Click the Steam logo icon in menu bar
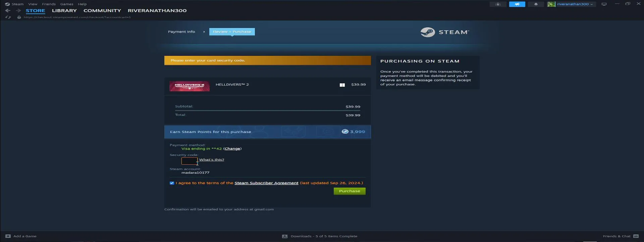 point(7,4)
